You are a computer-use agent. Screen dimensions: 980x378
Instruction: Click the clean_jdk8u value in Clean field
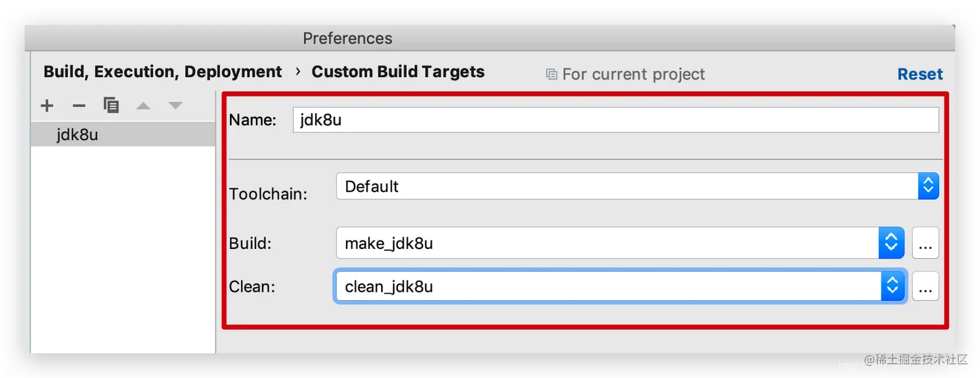point(389,287)
